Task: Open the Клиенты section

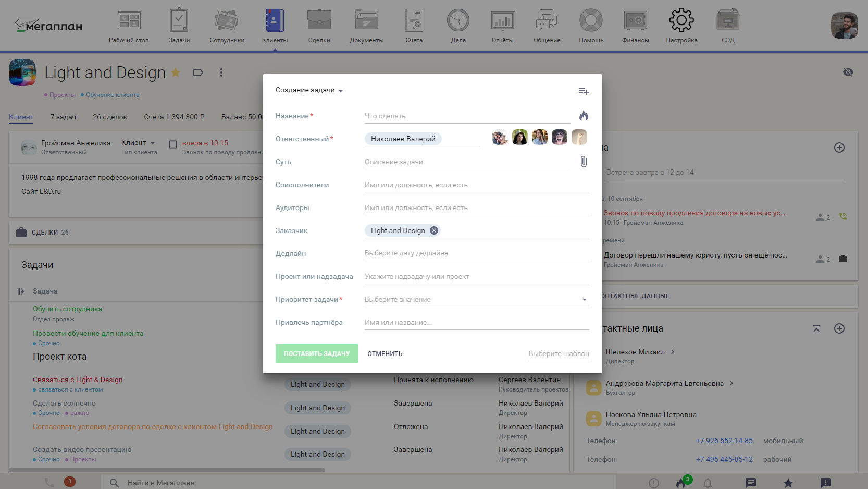Action: click(275, 26)
